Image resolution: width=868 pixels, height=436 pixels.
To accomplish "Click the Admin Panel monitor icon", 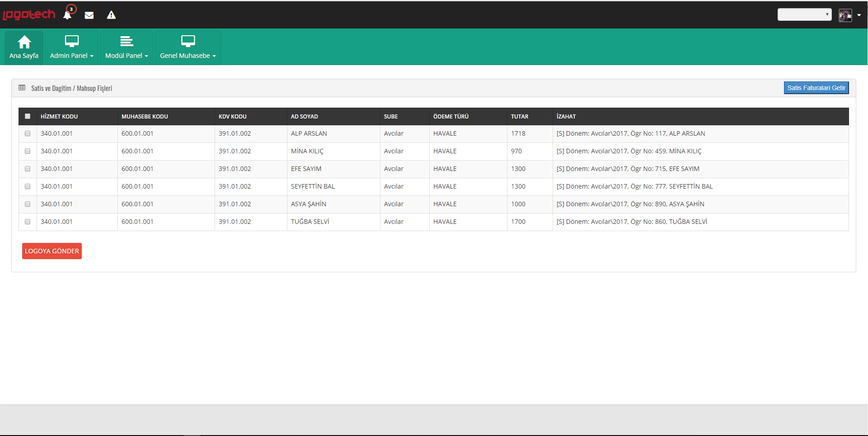I will (x=72, y=42).
